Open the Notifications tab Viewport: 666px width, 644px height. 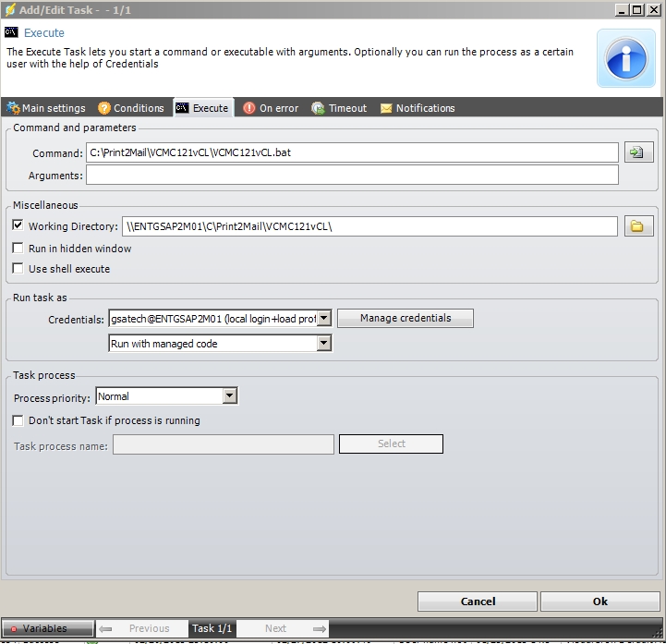(418, 108)
